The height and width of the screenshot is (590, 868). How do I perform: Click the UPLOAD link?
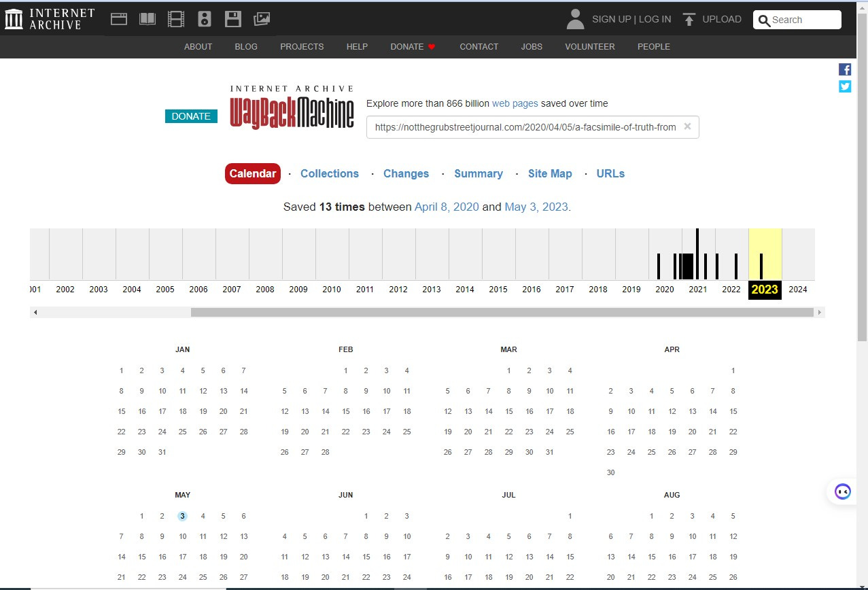722,20
